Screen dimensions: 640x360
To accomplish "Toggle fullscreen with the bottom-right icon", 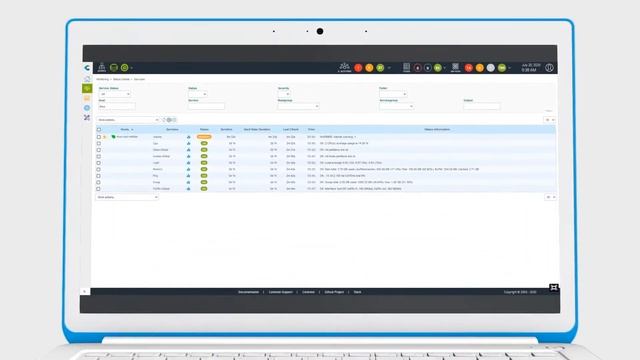I will (554, 288).
